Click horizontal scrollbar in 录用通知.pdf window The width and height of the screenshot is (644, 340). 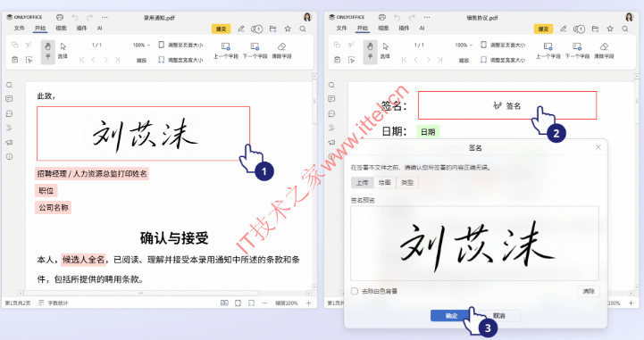pos(141,293)
